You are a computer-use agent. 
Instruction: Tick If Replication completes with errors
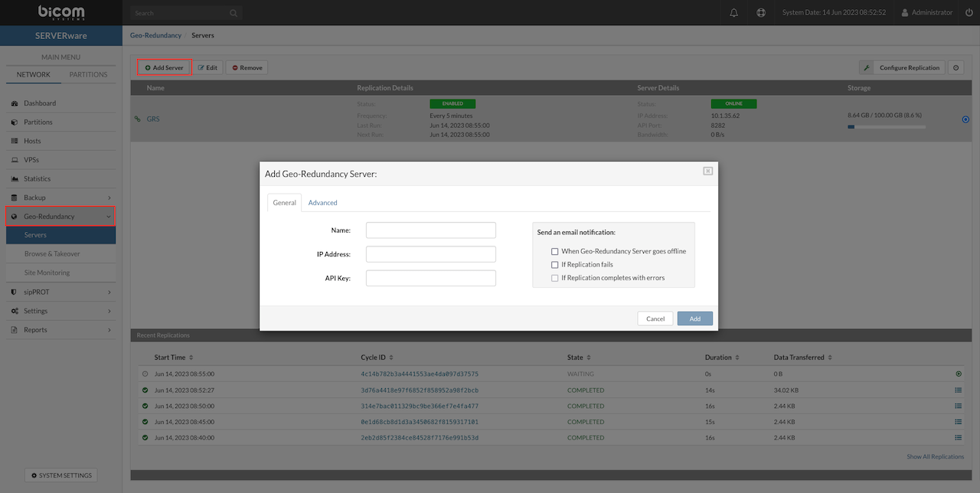click(x=555, y=278)
